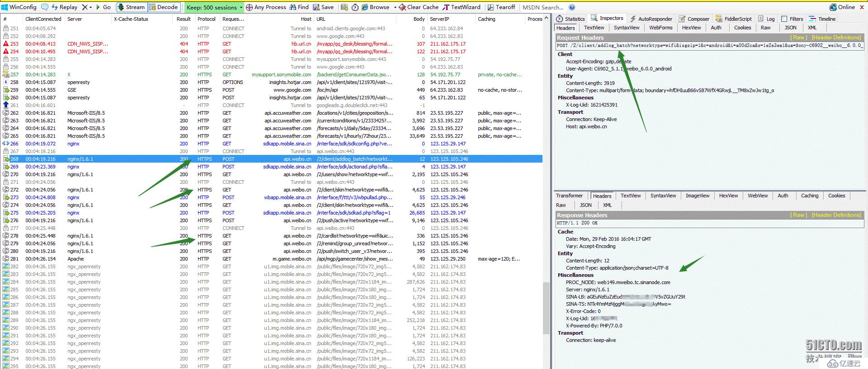Replay the selected session
This screenshot has width=868, height=369.
(x=64, y=7)
